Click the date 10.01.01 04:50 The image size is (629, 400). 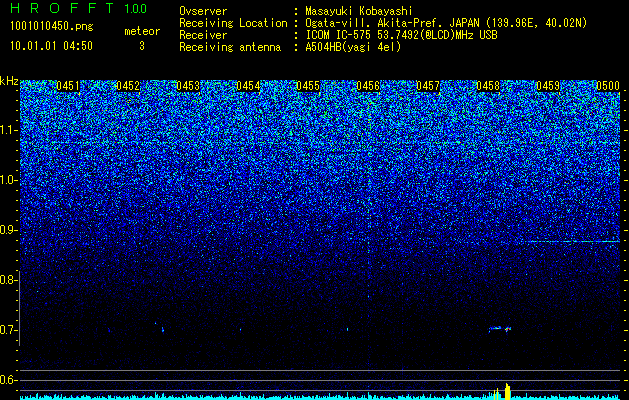coord(51,46)
